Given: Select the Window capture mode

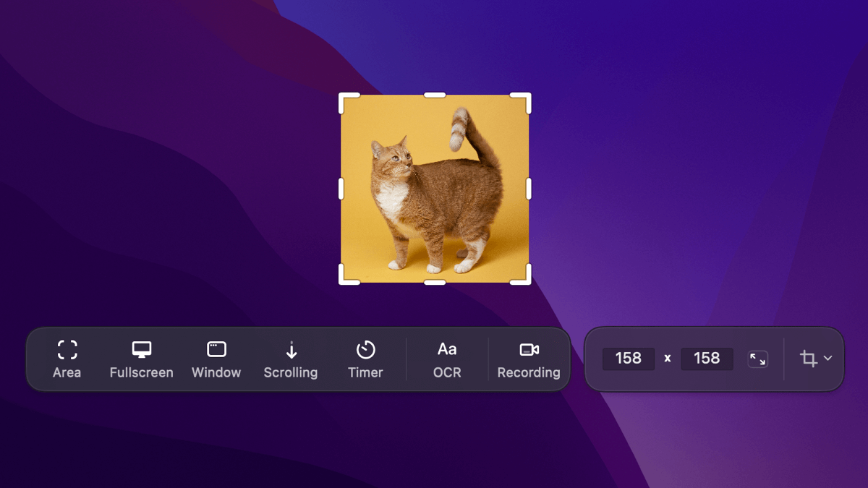Looking at the screenshot, I should [x=216, y=359].
